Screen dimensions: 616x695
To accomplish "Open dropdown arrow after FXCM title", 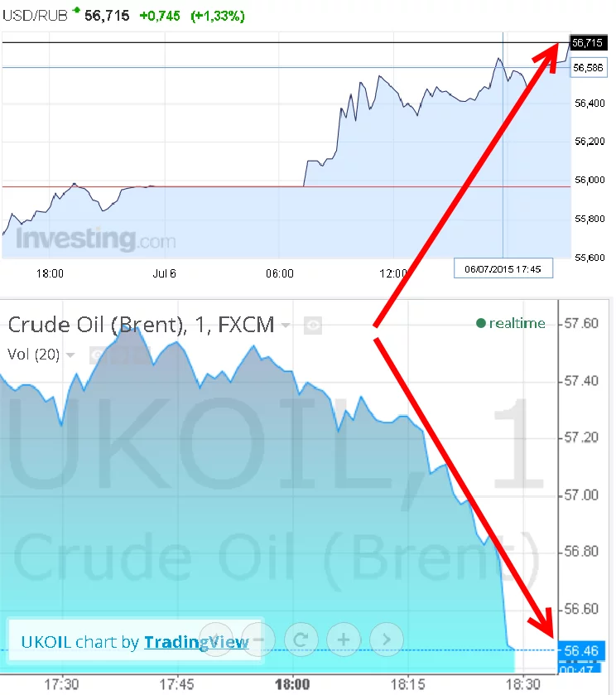I will tap(286, 326).
